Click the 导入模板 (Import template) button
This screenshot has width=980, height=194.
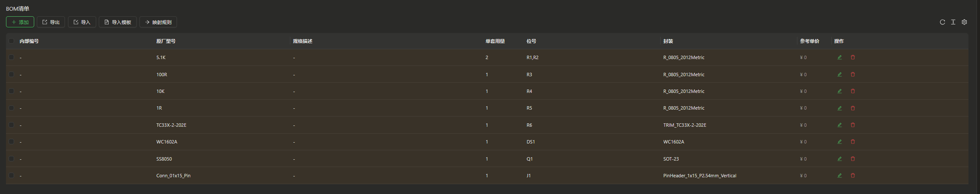118,22
